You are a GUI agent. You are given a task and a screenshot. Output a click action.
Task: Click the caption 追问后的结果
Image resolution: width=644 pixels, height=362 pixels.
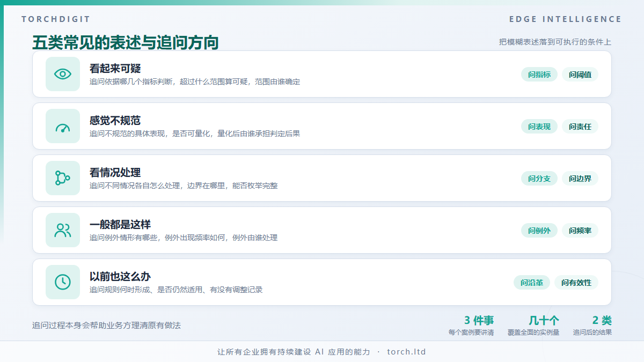pos(592,333)
